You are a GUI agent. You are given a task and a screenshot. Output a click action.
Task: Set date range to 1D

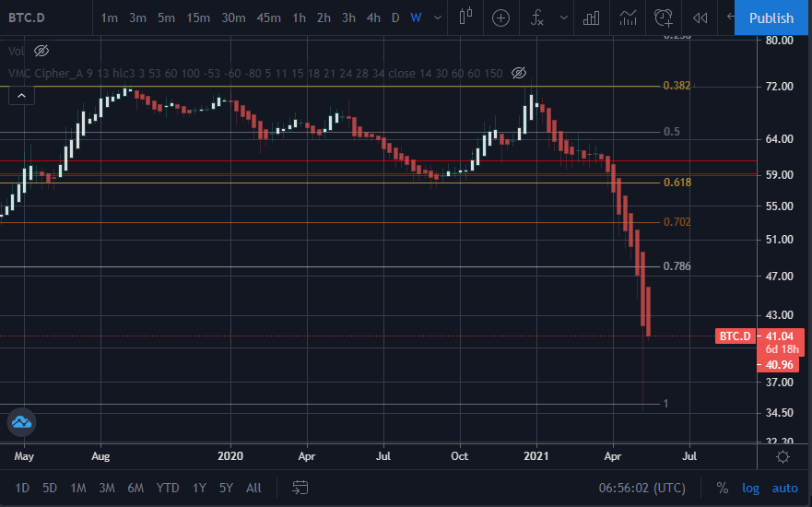click(x=22, y=488)
